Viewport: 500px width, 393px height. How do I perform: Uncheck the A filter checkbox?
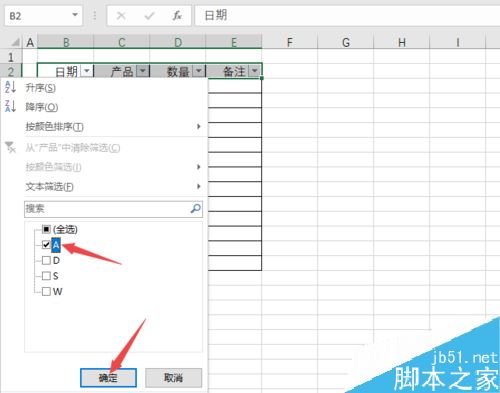(46, 245)
